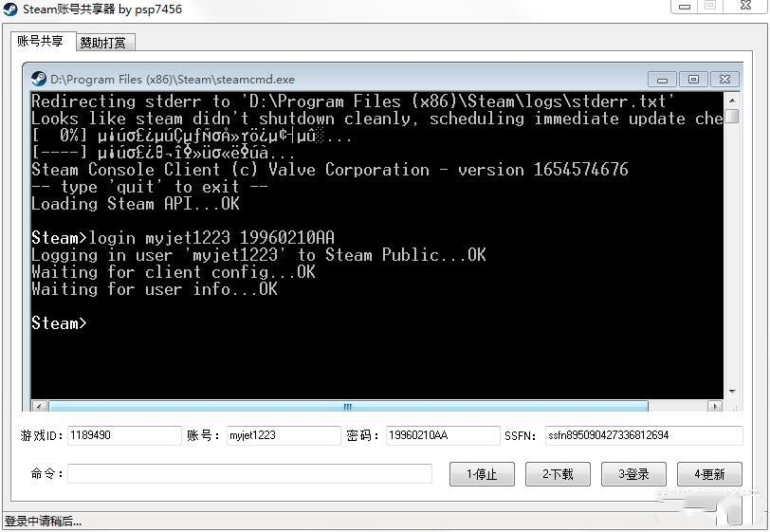Click the 'Waiting for user info...OK' line

pos(155,289)
